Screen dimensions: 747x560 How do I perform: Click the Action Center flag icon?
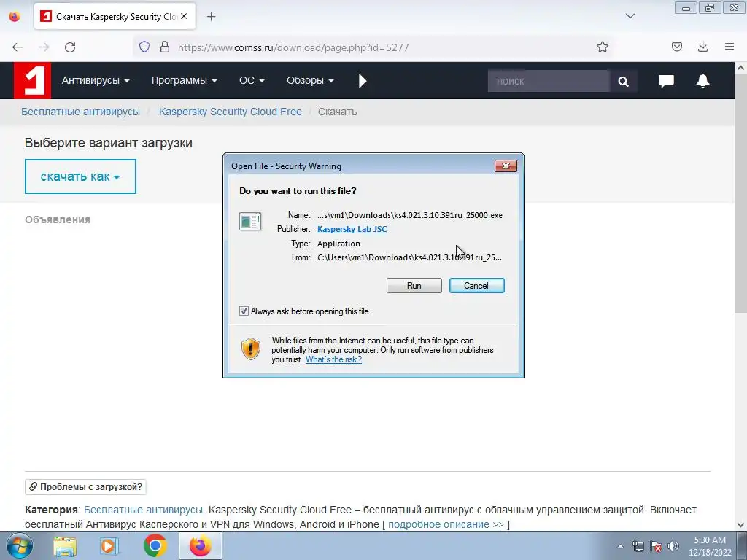pos(656,546)
